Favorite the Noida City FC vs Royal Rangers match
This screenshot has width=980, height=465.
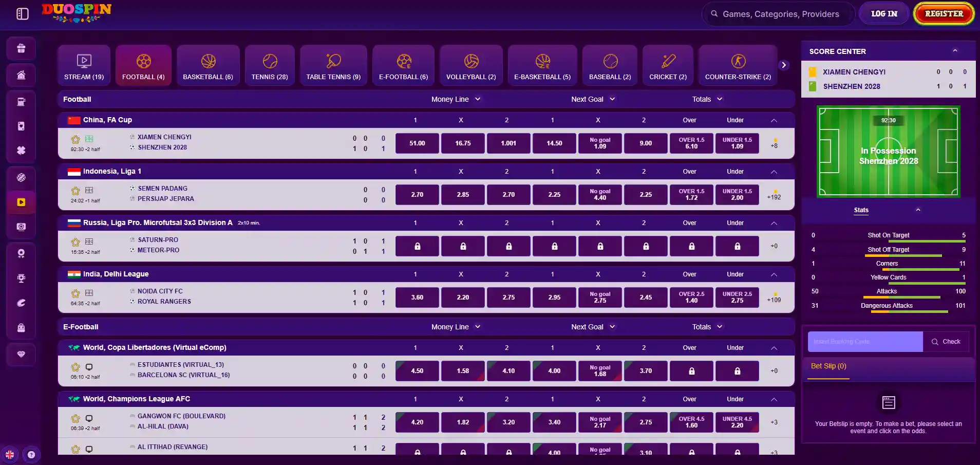(x=76, y=293)
